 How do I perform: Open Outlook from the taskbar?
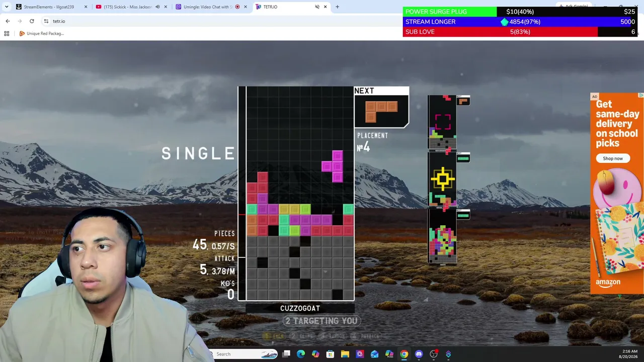[x=374, y=354]
